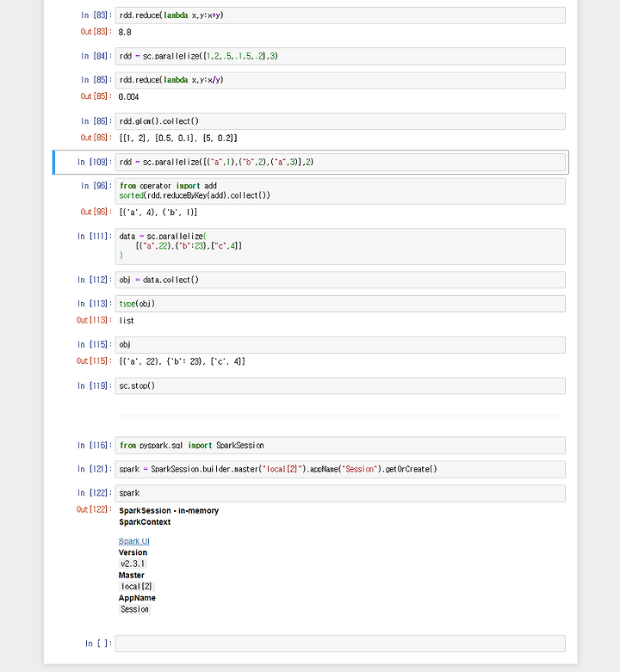Click the 'SparkSession - in-memory' heading
The height and width of the screenshot is (672, 620).
(169, 510)
